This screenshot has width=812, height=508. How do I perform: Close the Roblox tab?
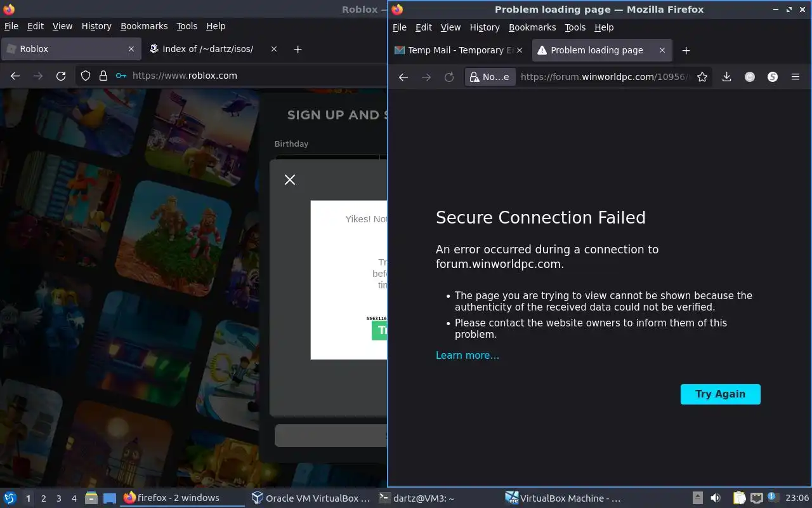click(x=131, y=49)
